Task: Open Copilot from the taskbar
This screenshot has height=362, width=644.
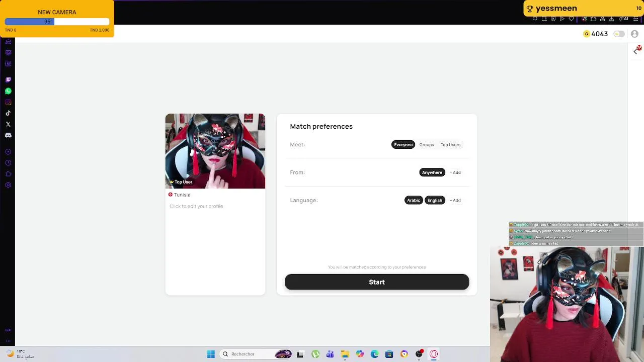Action: point(360,354)
